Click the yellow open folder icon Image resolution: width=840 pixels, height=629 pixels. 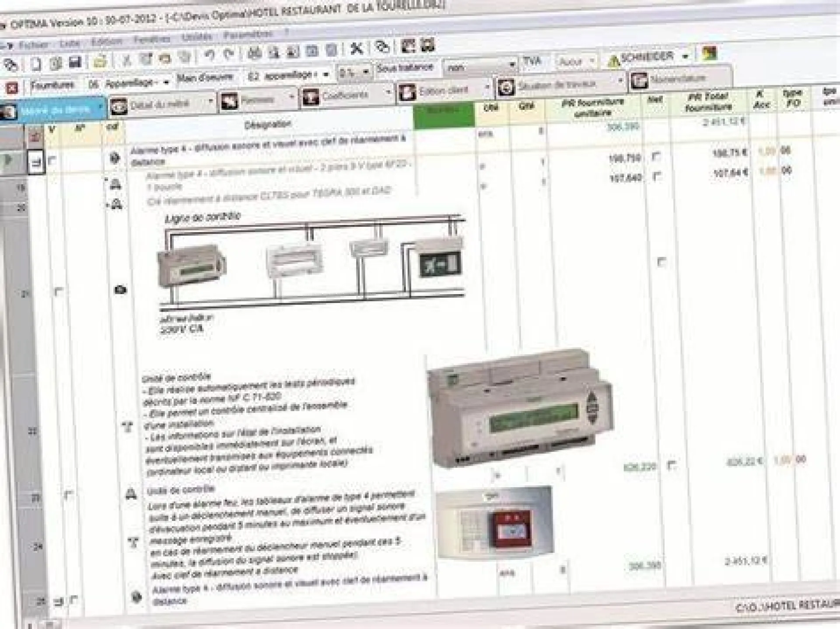click(100, 61)
